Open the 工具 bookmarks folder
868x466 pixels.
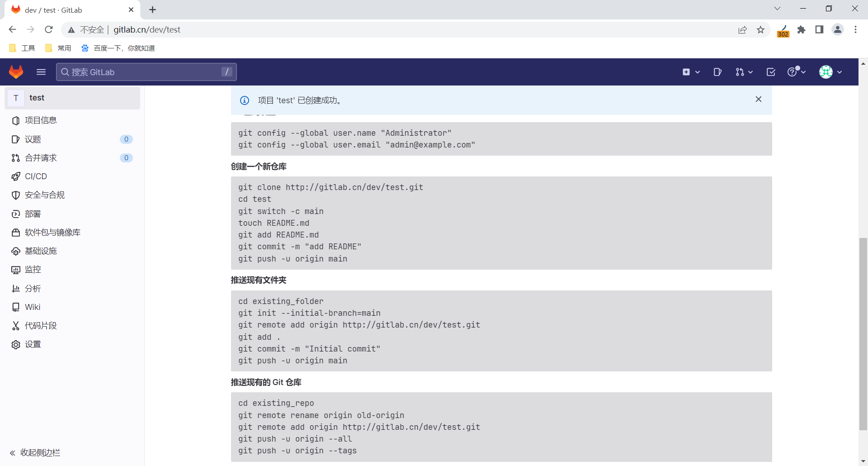[22, 48]
